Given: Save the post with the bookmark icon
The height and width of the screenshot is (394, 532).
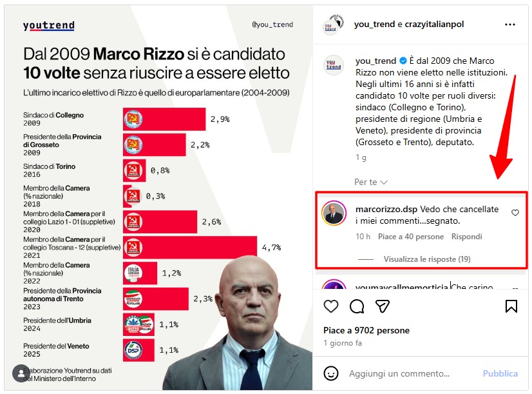Looking at the screenshot, I should [511, 306].
